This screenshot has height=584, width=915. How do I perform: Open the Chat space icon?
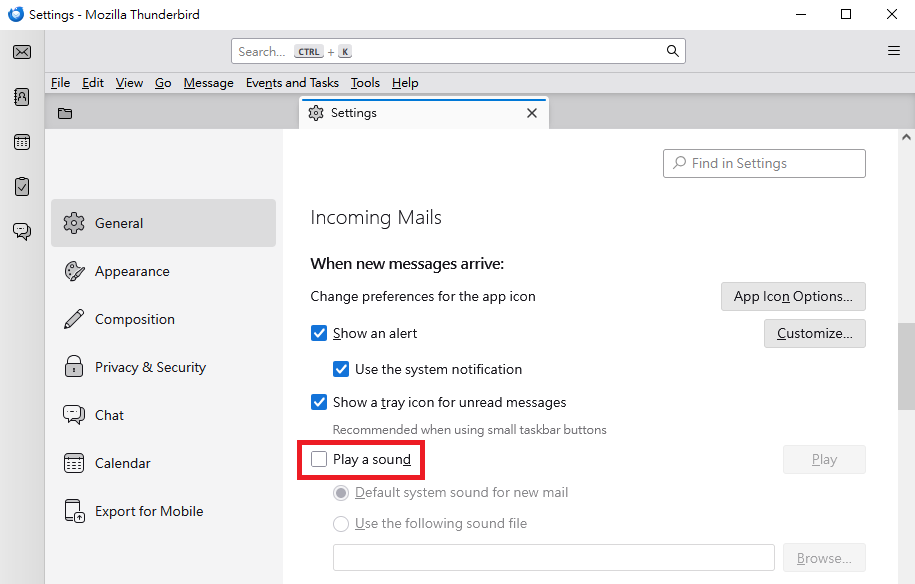coord(22,231)
